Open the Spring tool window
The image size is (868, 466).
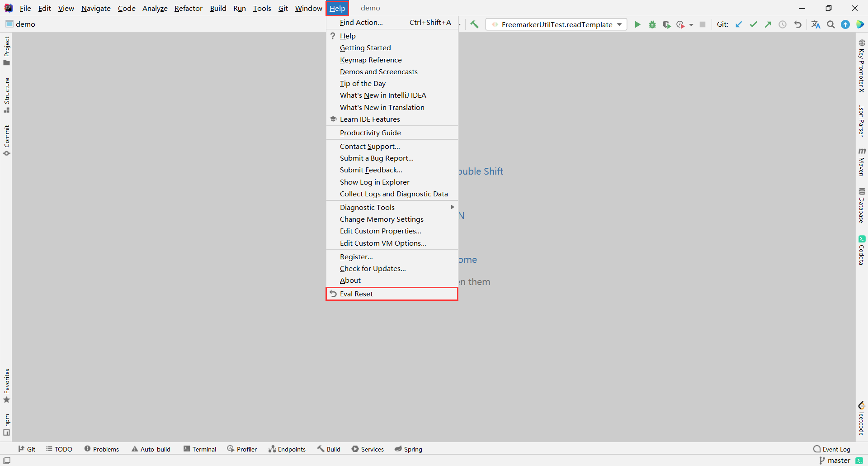408,449
